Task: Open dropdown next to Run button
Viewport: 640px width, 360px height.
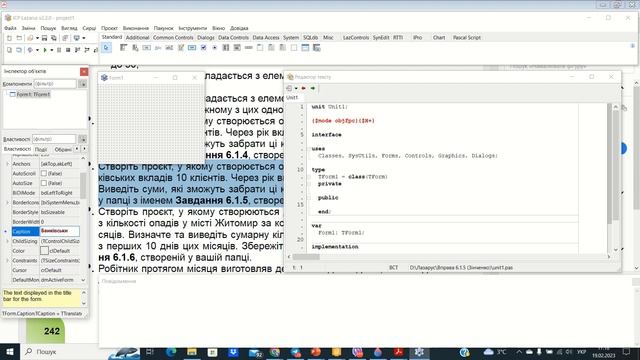Action: [x=51, y=50]
